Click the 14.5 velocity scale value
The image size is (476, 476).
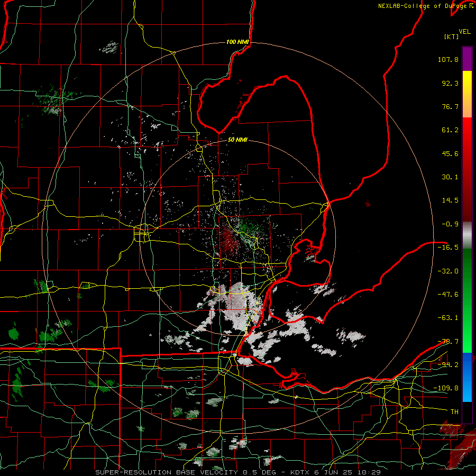click(x=450, y=200)
